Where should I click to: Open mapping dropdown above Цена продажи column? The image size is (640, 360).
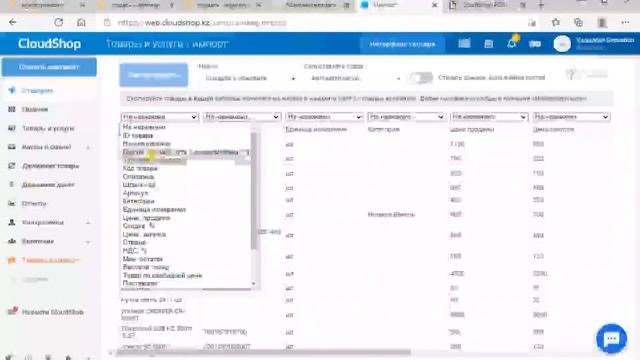[x=489, y=117]
